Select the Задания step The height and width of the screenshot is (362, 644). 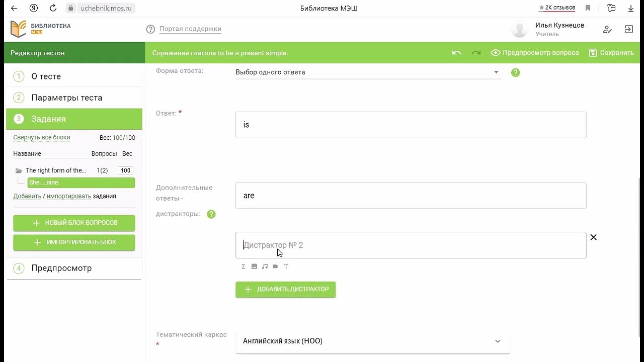pyautogui.click(x=74, y=119)
